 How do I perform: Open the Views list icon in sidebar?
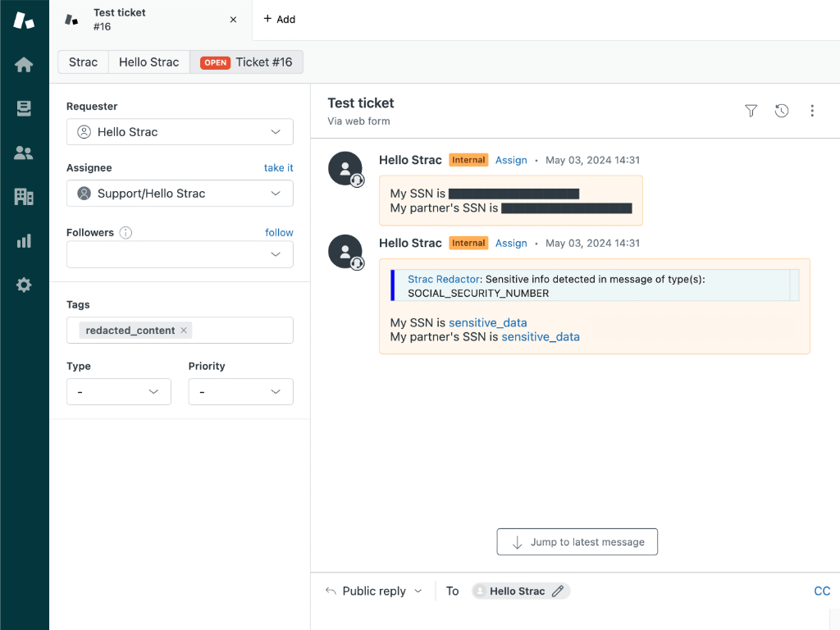24,108
